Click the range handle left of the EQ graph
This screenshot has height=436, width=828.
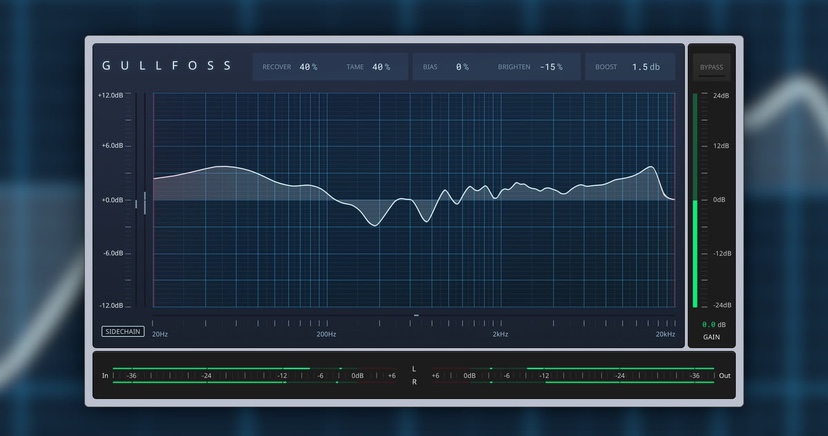[x=145, y=203]
